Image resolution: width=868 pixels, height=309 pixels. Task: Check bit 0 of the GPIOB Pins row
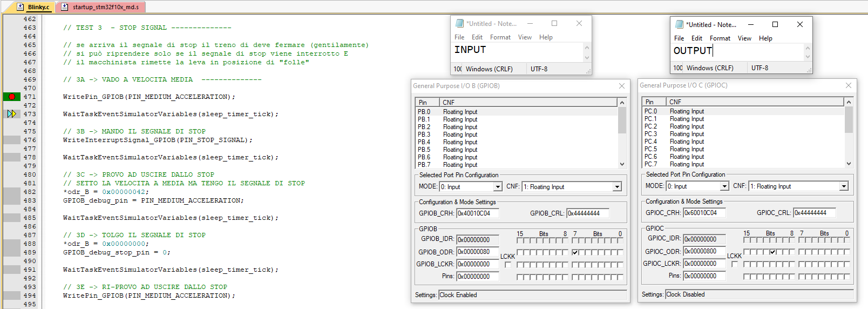(x=620, y=277)
